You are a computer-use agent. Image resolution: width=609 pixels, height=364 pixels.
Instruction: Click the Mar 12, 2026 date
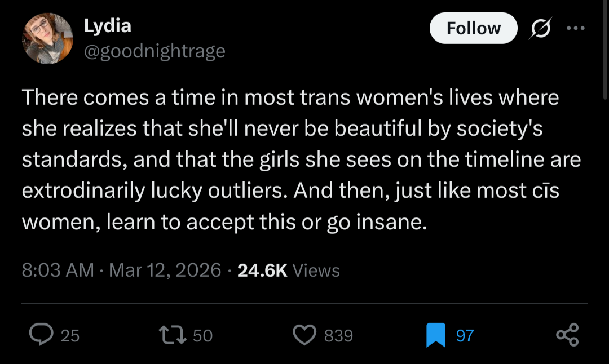click(165, 270)
